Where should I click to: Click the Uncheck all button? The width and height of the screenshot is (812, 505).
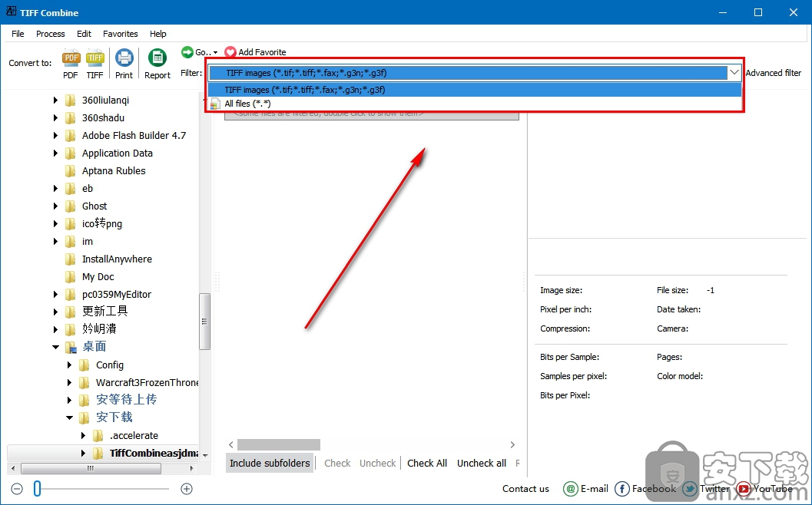point(482,463)
